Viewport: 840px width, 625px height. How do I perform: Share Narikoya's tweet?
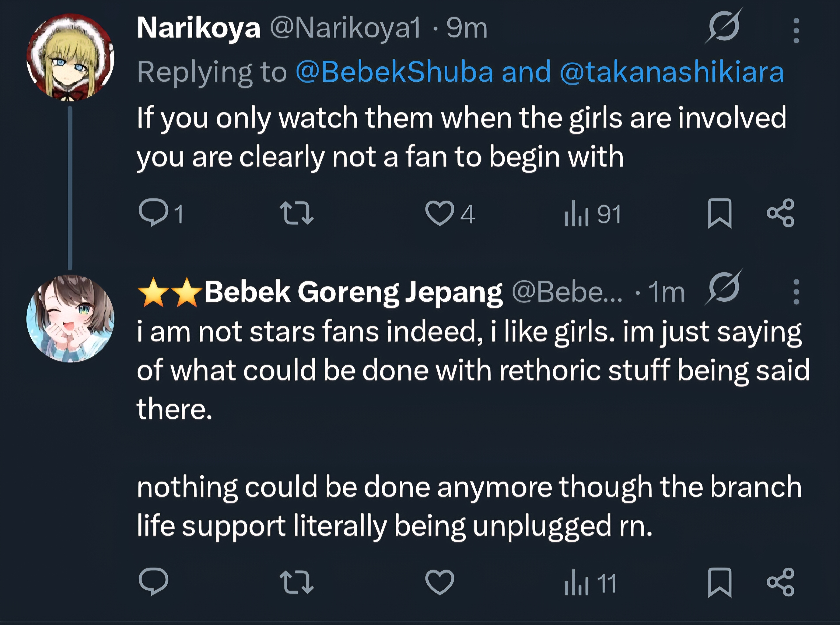(780, 213)
